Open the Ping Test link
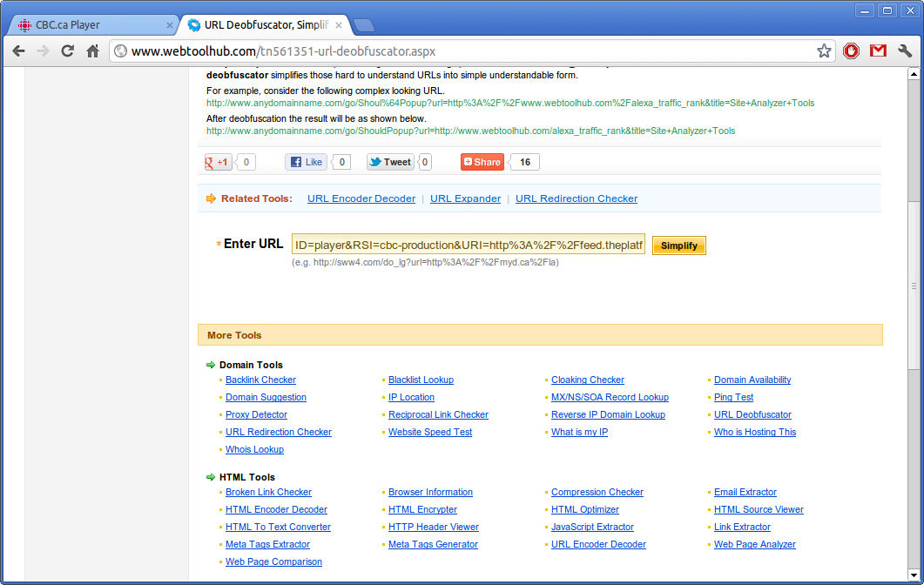Screen dimensions: 924x585 click(x=733, y=397)
